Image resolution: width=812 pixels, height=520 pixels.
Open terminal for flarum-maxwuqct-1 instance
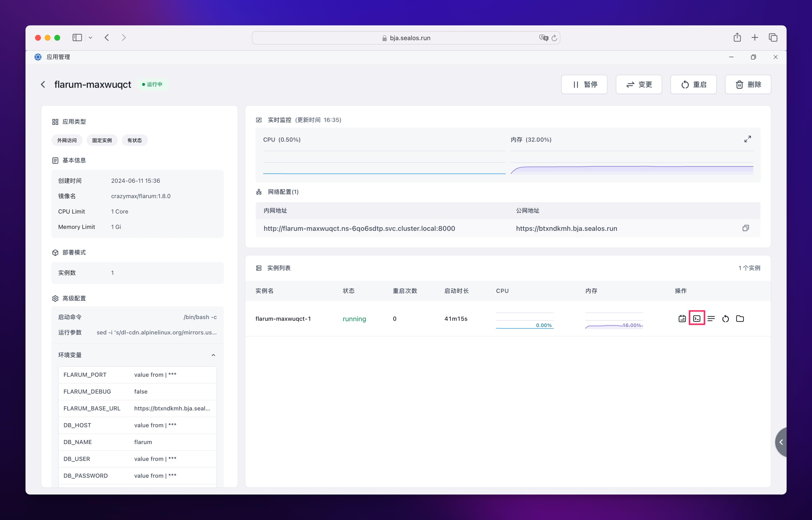(x=697, y=318)
